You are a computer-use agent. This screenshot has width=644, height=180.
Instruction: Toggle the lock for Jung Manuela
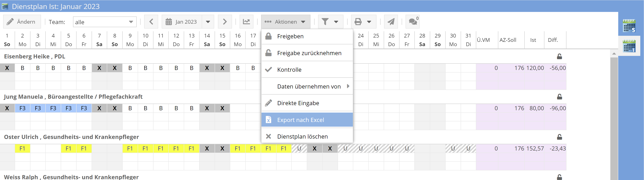559,97
